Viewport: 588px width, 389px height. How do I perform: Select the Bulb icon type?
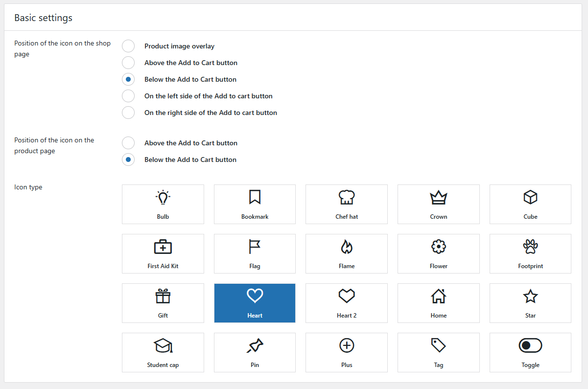click(163, 204)
